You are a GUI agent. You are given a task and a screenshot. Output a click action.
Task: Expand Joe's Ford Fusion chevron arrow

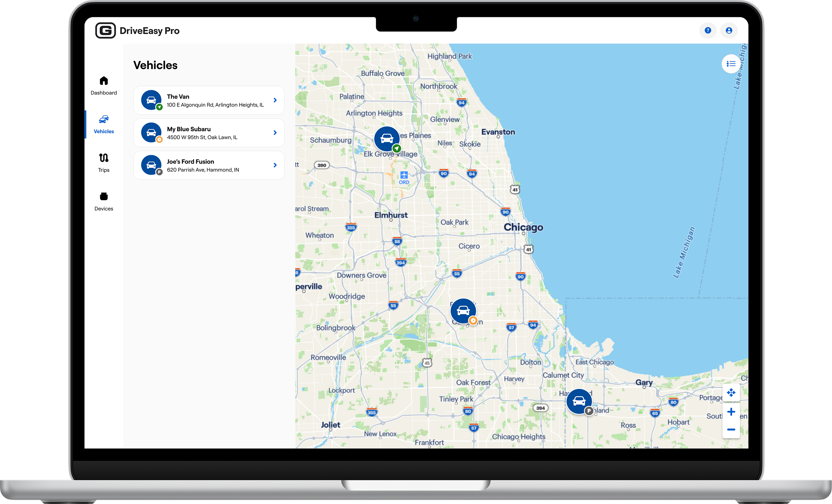(x=275, y=165)
